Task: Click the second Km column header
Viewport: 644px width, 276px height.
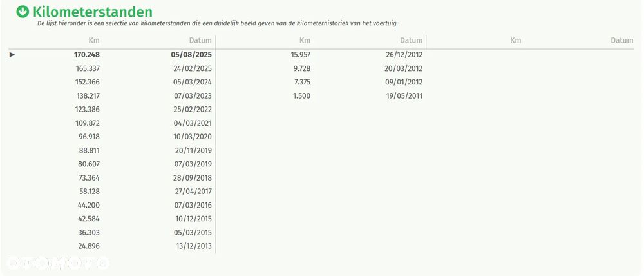Action: point(305,41)
